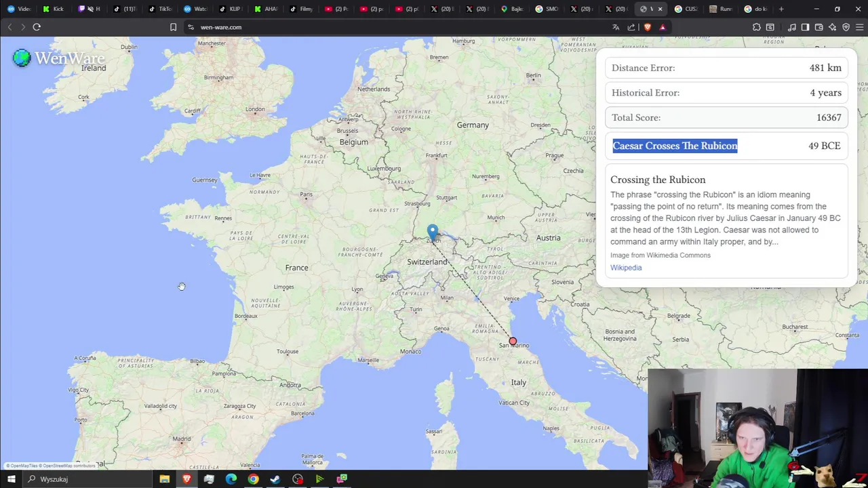Viewport: 868px width, 488px height.
Task: Open Google Chrome from the taskbar
Action: 253,479
